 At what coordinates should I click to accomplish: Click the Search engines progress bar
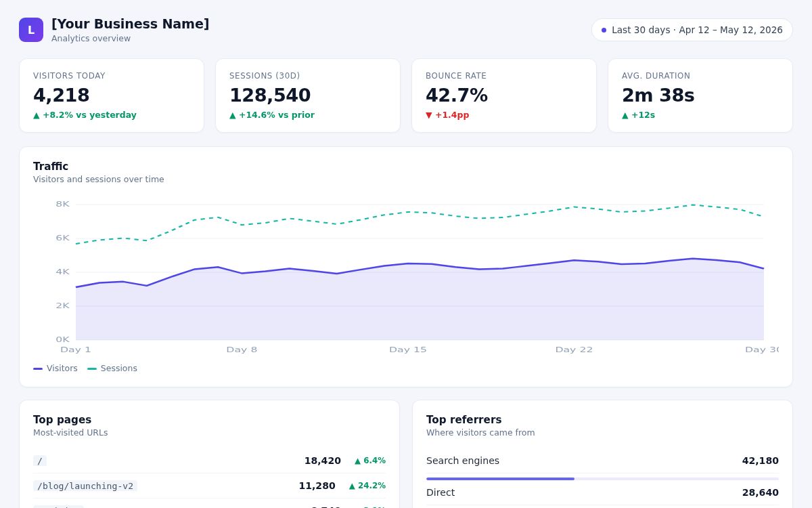[x=602, y=479]
